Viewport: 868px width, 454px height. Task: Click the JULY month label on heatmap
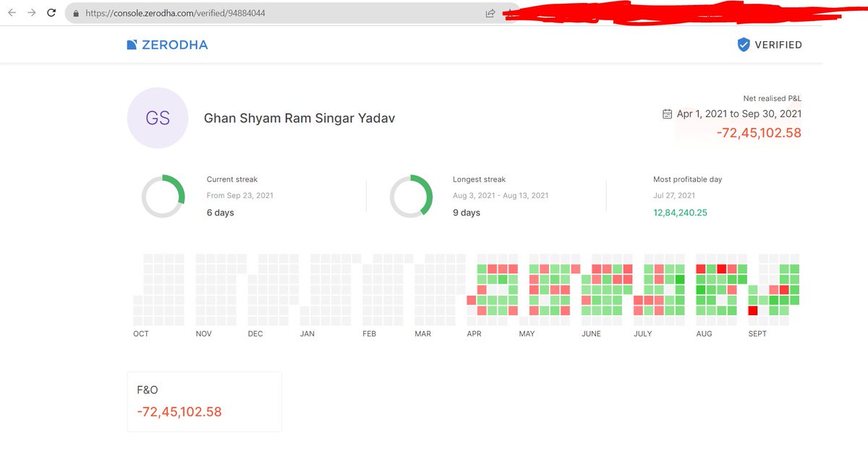tap(643, 334)
